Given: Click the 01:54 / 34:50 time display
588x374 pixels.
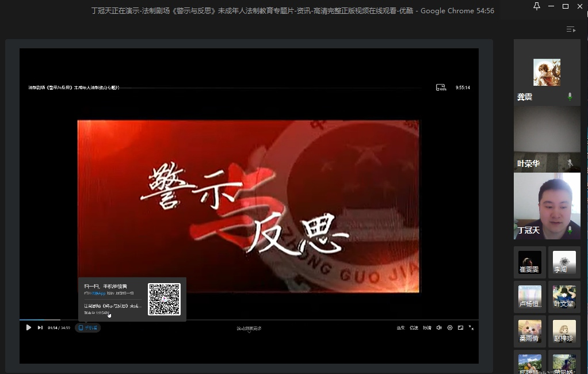Looking at the screenshot, I should point(59,327).
